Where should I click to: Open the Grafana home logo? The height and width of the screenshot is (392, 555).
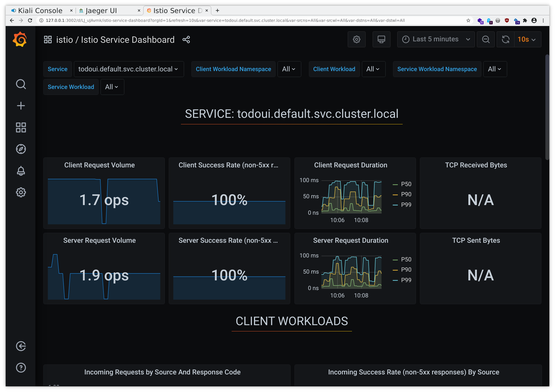coord(20,39)
